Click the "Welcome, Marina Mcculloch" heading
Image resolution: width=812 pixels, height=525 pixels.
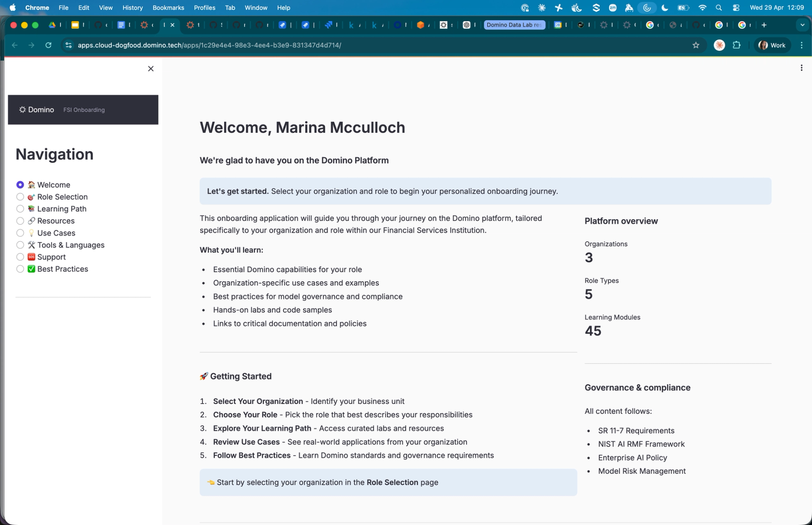point(302,127)
